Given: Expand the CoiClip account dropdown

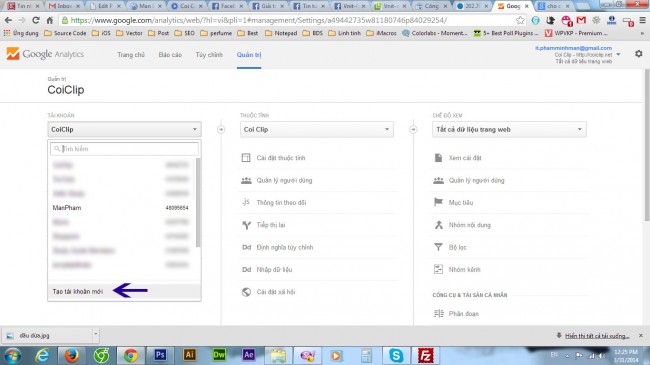Looking at the screenshot, I should click(x=124, y=129).
